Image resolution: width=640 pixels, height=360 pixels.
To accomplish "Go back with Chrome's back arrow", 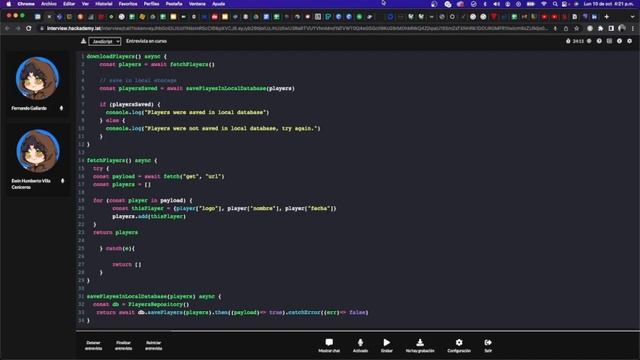I will tap(7, 29).
